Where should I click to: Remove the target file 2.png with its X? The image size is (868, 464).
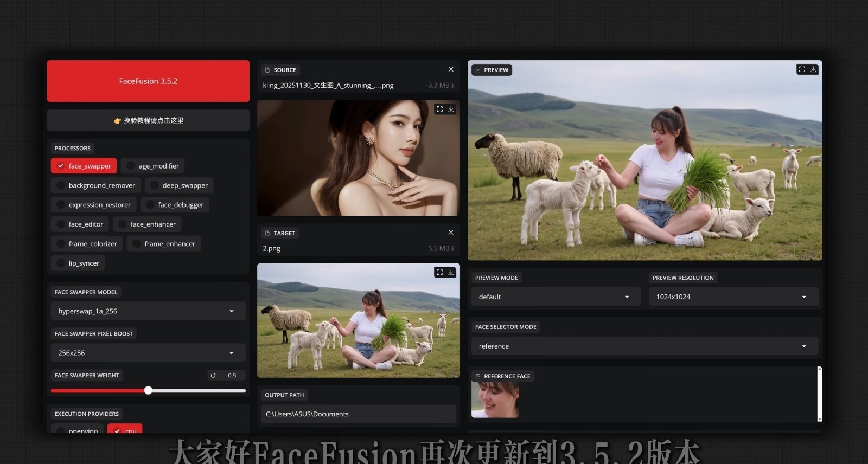(451, 233)
